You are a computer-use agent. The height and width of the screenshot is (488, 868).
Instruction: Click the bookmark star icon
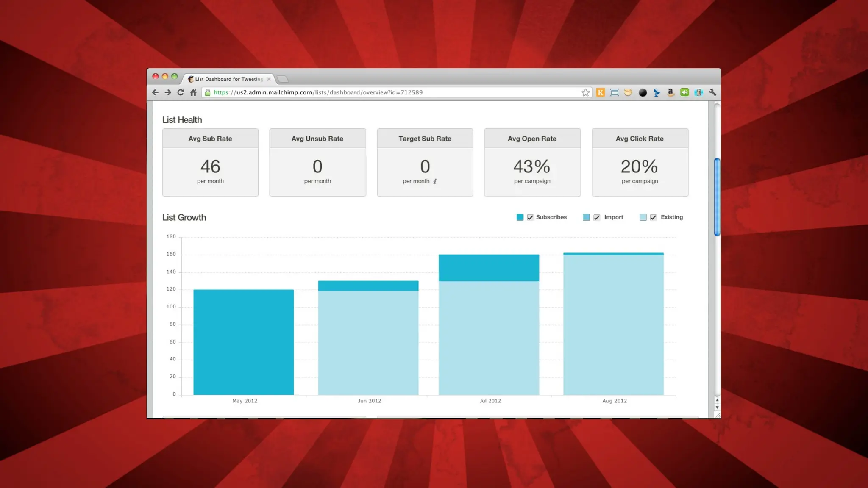click(x=585, y=92)
